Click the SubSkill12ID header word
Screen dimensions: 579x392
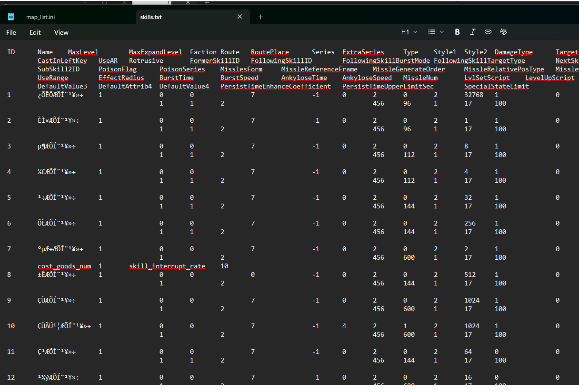pos(59,69)
